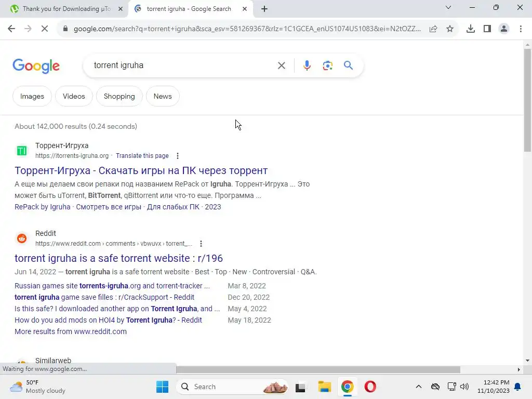Toggle the side panel icon
The image size is (532, 399).
(487, 29)
